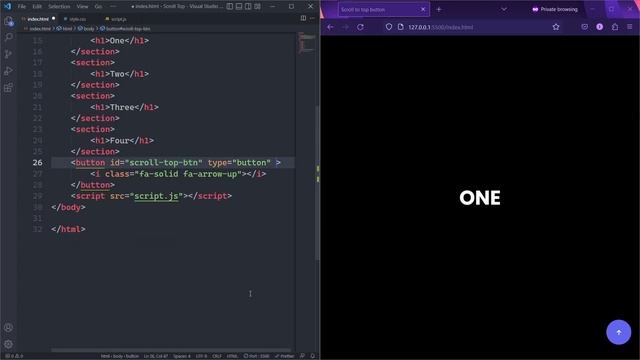Open the Extensions view in VS Code
Viewport: 640px width, 360px height.
(8, 88)
